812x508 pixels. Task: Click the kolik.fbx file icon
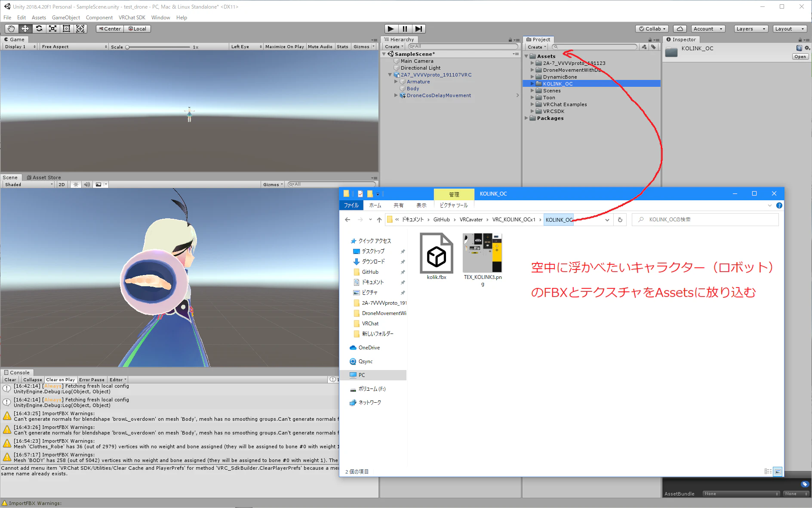pos(437,253)
